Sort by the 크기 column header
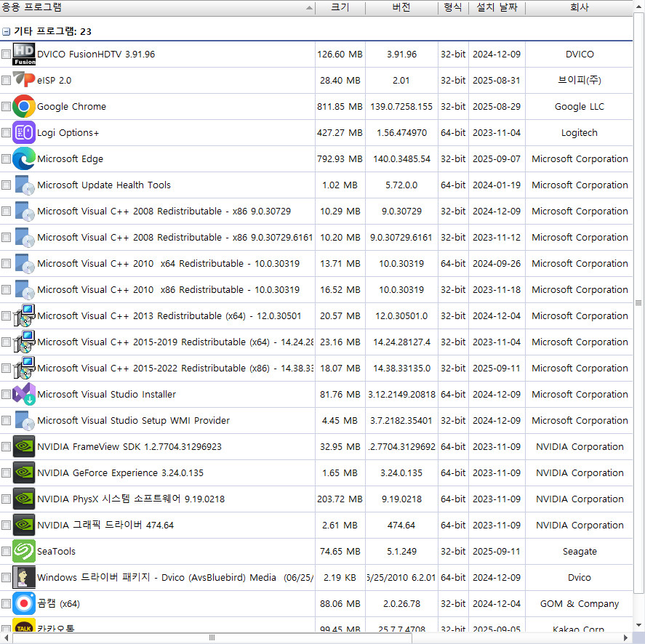Viewport: 645px width, 644px height. tap(340, 8)
